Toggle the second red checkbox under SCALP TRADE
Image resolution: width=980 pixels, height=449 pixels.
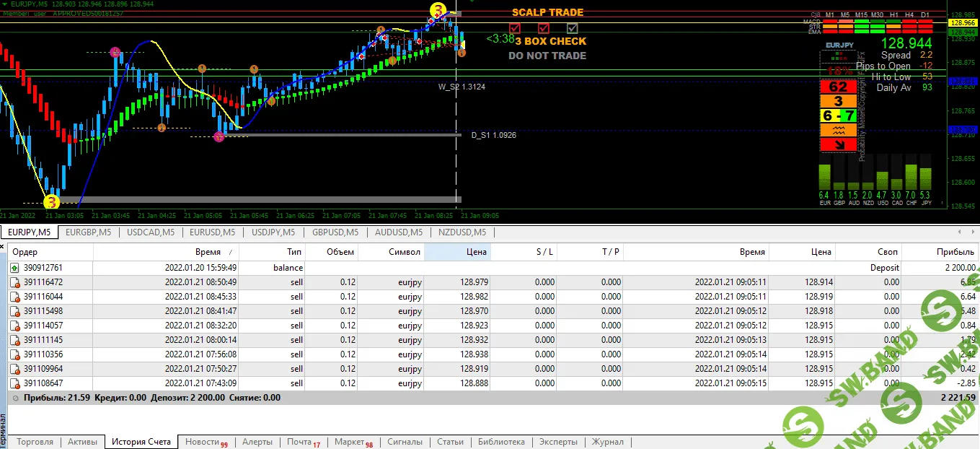point(544,28)
